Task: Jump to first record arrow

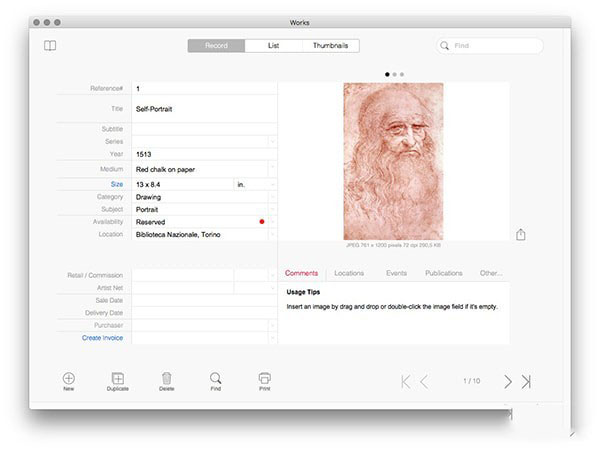Action: click(x=406, y=381)
